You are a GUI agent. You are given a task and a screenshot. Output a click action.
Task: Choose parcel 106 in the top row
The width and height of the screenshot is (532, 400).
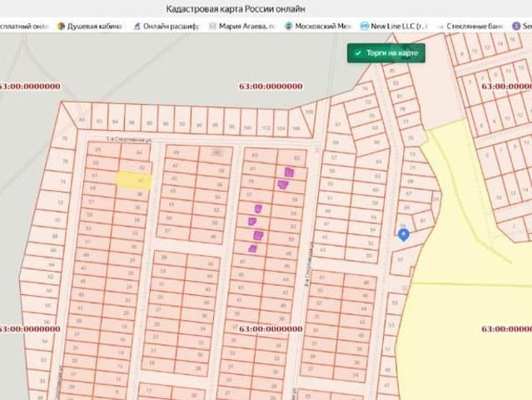click(295, 128)
